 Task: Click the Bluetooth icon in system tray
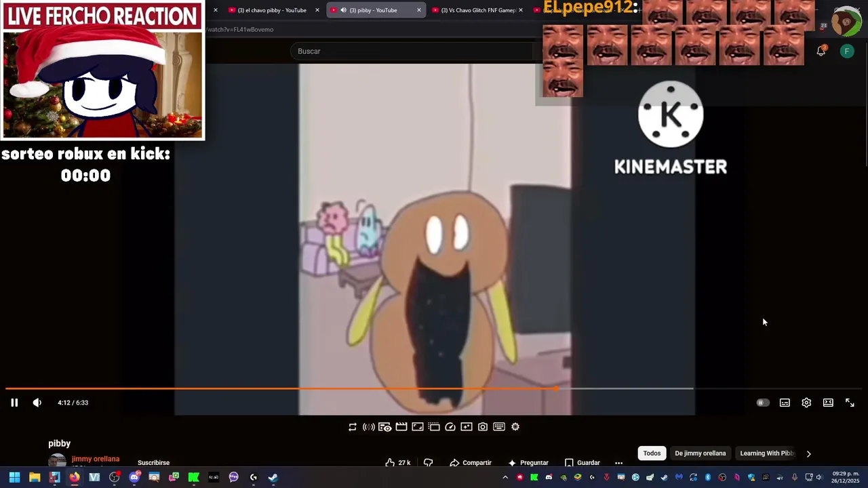[x=707, y=477]
